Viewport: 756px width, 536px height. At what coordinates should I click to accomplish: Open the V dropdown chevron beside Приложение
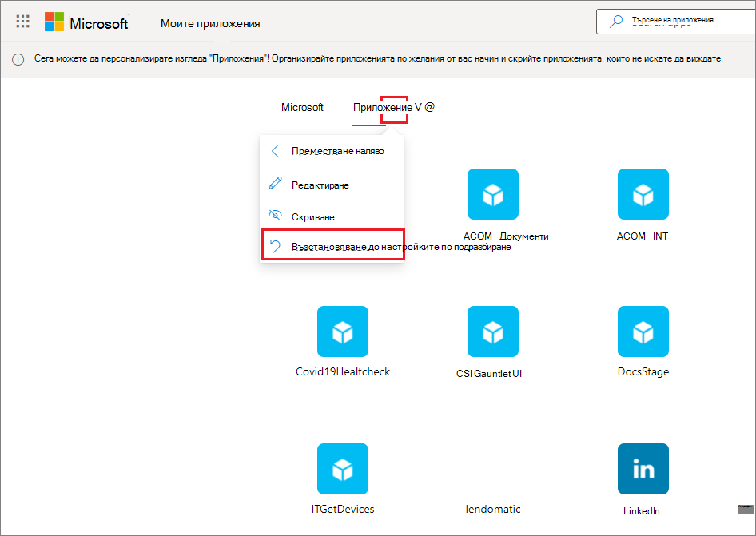pyautogui.click(x=418, y=107)
